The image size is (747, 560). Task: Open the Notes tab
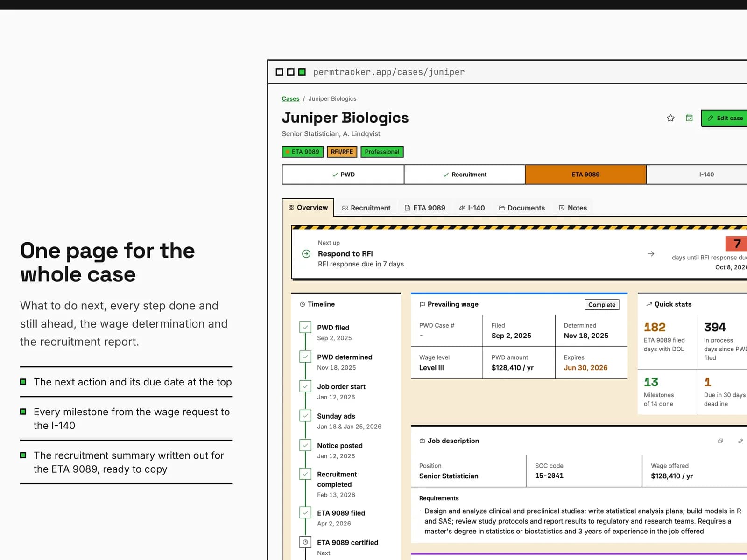(x=573, y=208)
